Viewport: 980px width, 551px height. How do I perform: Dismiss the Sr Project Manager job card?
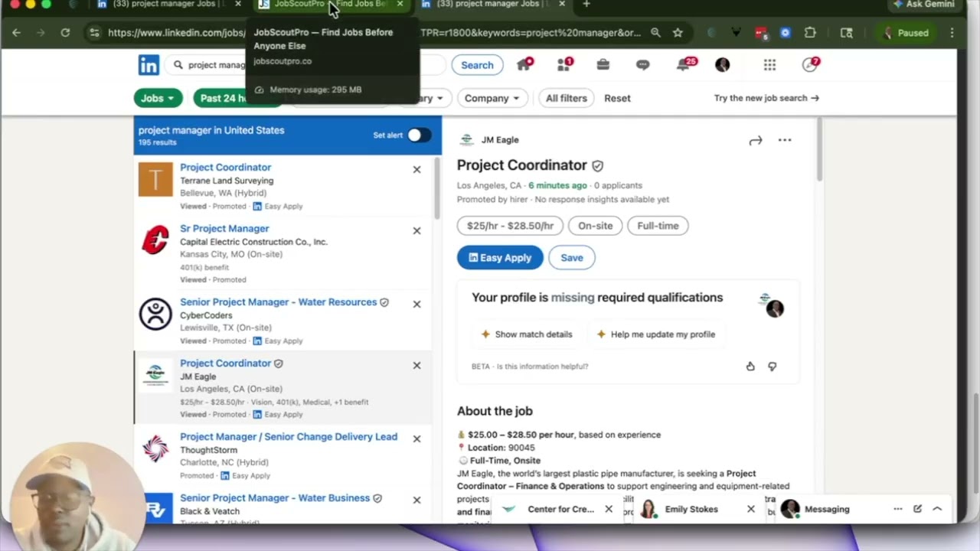click(416, 230)
